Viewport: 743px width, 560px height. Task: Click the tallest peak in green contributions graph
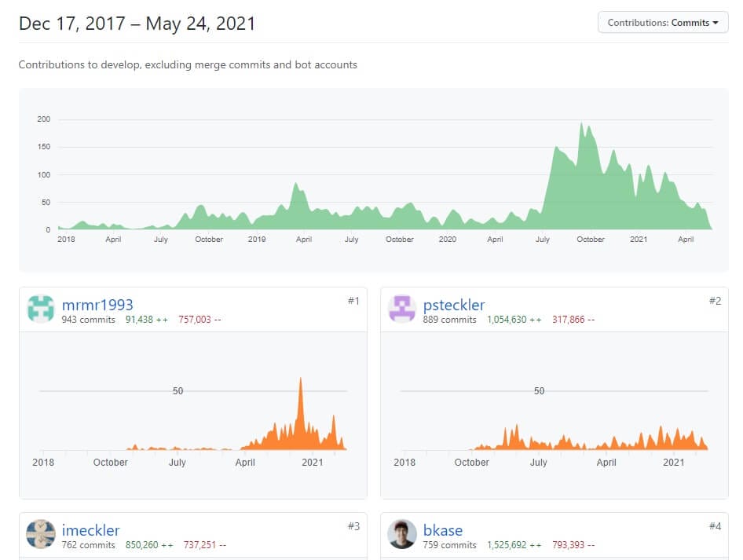(581, 126)
